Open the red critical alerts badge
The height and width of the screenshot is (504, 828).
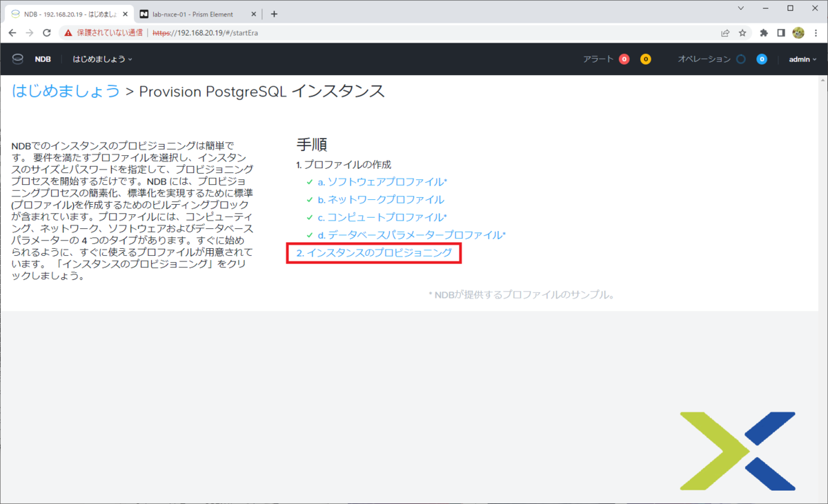(x=624, y=59)
